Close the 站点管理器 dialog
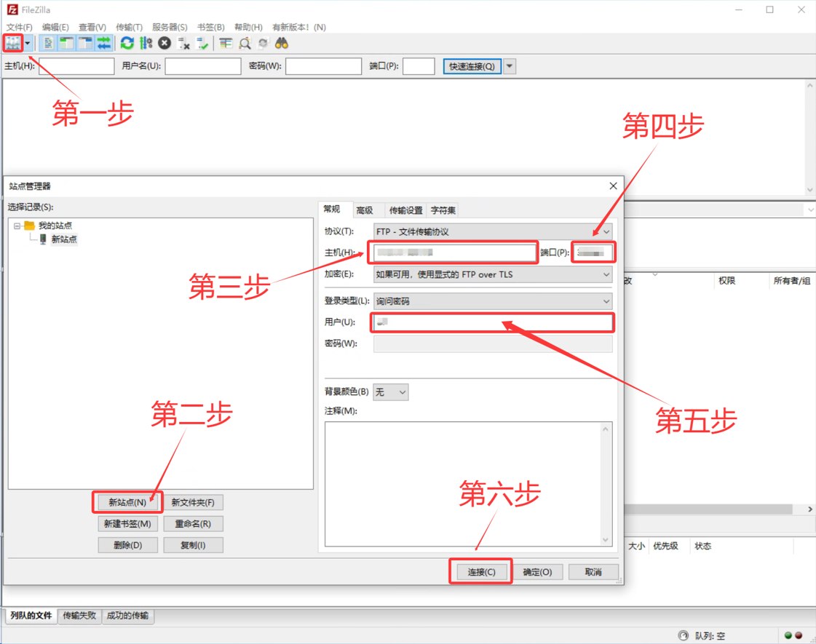This screenshot has width=816, height=644. [613, 186]
